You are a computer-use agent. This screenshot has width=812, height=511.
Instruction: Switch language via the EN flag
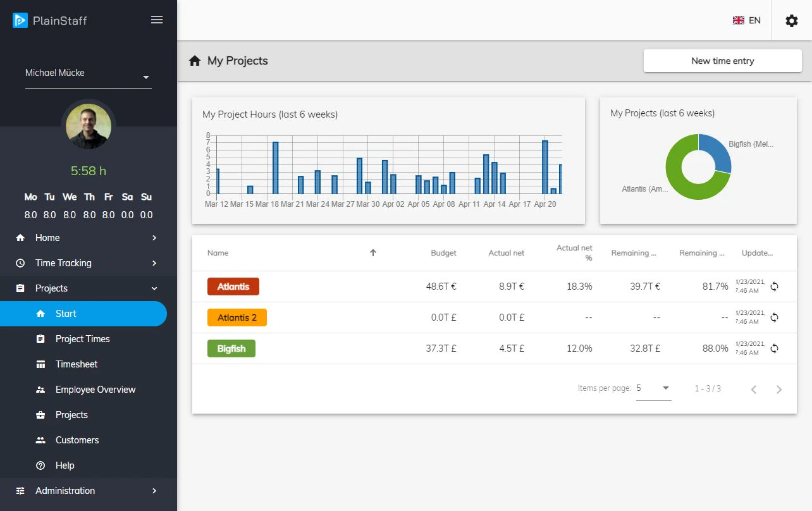point(746,20)
